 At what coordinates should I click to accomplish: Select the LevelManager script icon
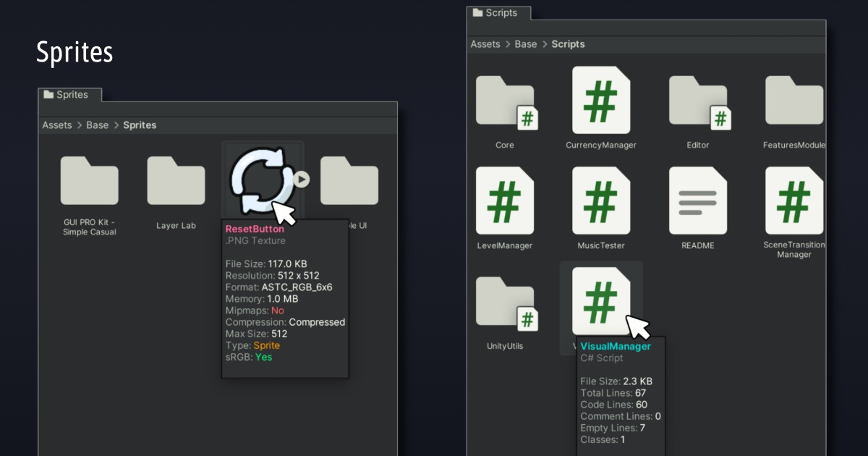[x=504, y=201]
